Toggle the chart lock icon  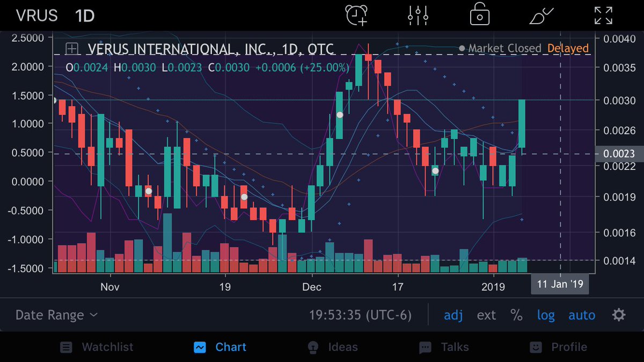point(479,14)
